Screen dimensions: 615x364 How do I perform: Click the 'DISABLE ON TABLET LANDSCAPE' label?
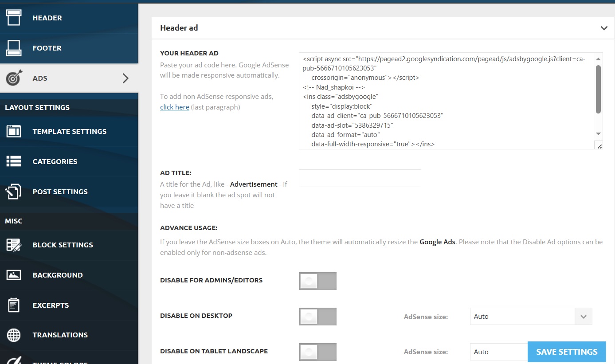click(x=214, y=351)
